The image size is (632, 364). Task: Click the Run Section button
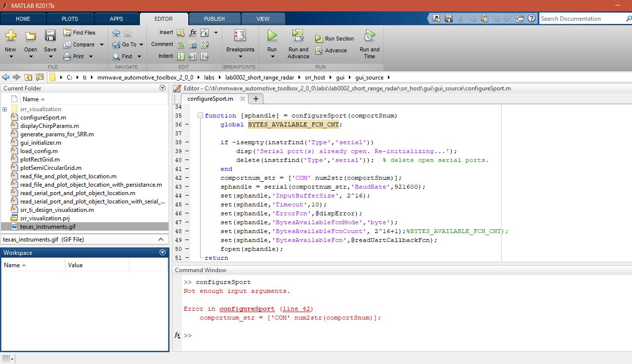pos(335,39)
